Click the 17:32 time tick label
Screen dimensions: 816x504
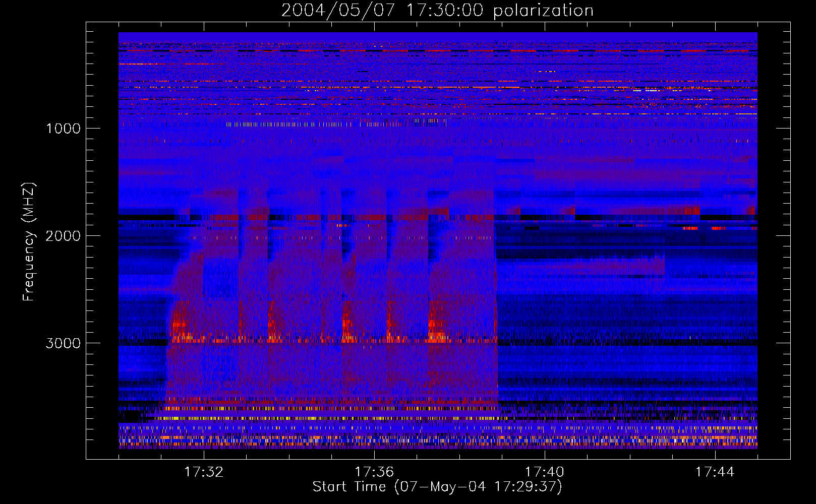tap(204, 472)
